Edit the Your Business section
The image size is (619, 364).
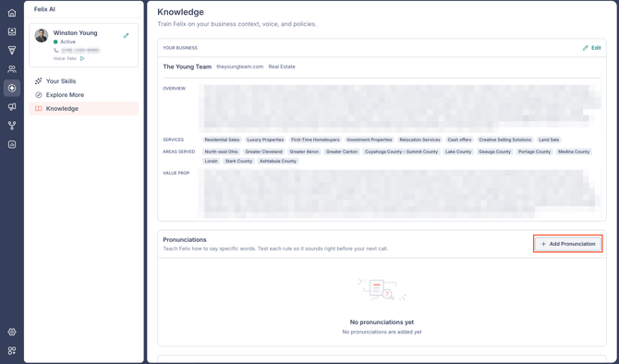click(x=592, y=48)
